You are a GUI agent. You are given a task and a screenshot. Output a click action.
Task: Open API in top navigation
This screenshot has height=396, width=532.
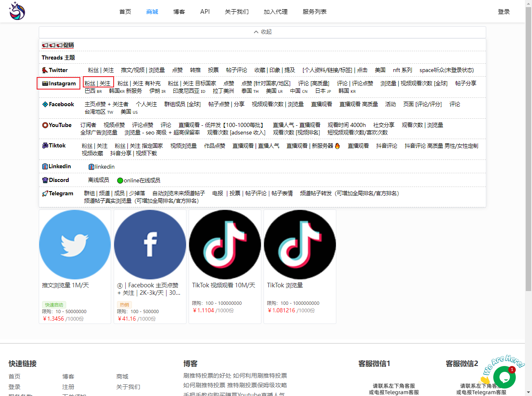205,12
